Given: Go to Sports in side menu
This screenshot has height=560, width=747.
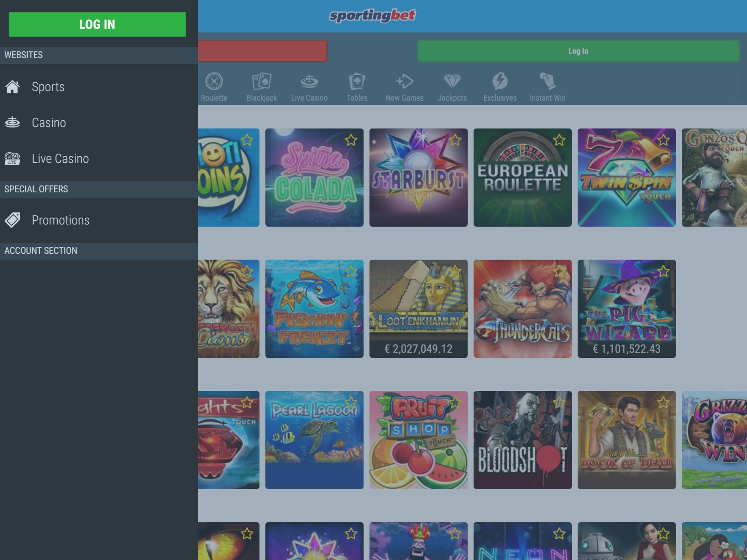Looking at the screenshot, I should (x=48, y=87).
